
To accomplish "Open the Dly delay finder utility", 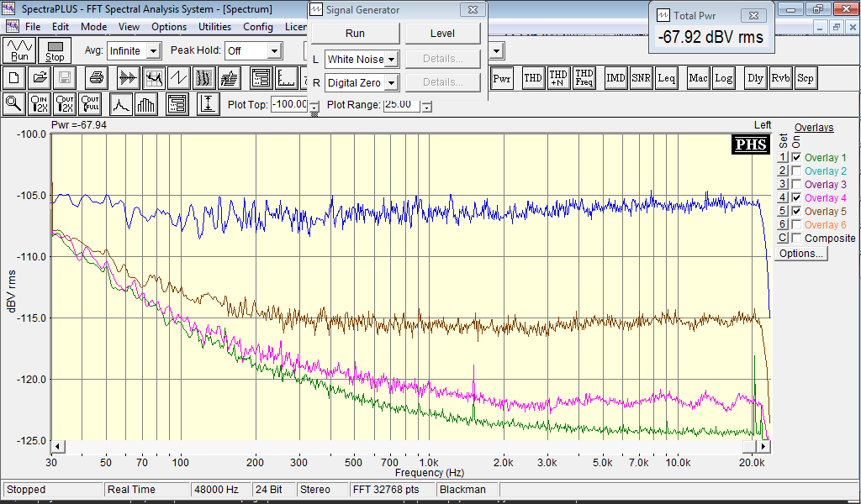I will coord(755,78).
